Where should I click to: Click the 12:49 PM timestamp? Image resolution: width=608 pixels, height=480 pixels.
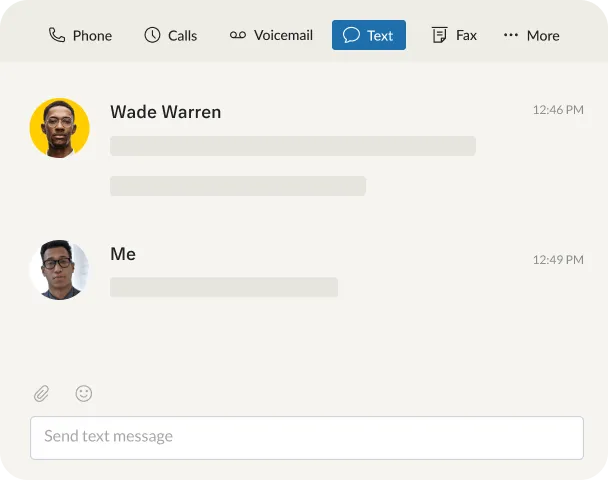click(558, 259)
